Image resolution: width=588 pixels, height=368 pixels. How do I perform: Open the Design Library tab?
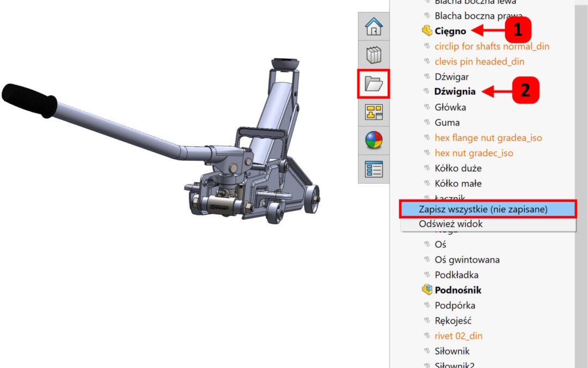(373, 55)
